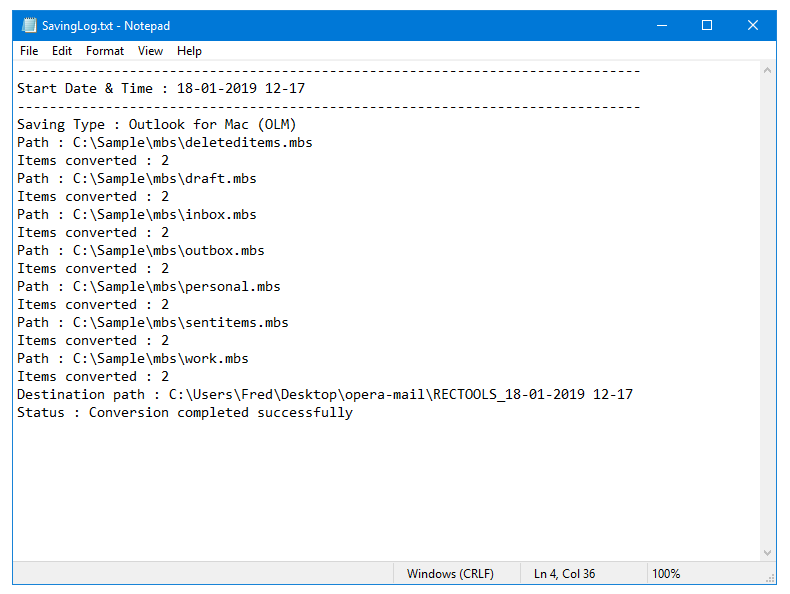Image resolution: width=790 pixels, height=594 pixels.
Task: Click on the inbox.mbs path line
Action: click(x=137, y=215)
